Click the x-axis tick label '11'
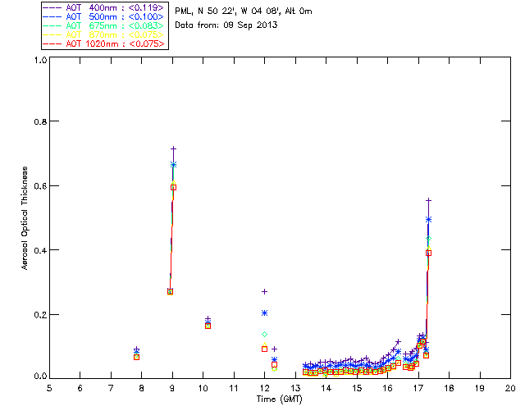The height and width of the screenshot is (420, 525). pos(234,388)
